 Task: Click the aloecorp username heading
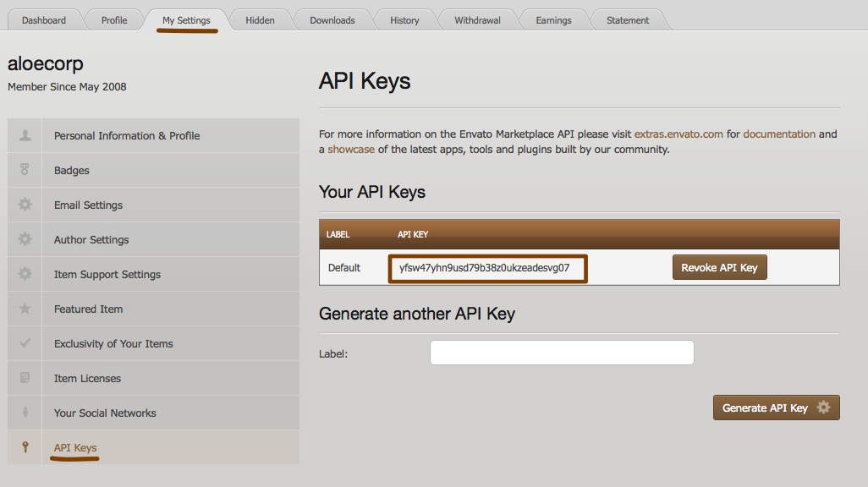pos(46,63)
